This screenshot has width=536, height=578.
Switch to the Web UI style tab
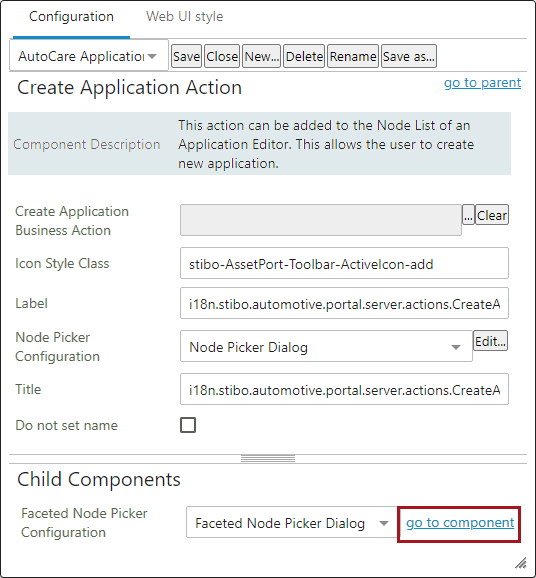click(184, 17)
